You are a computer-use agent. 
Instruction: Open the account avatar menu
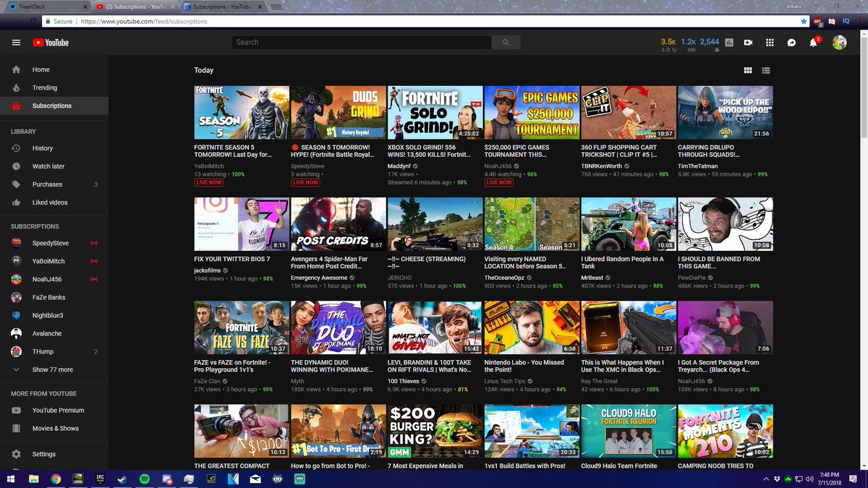pyautogui.click(x=839, y=43)
